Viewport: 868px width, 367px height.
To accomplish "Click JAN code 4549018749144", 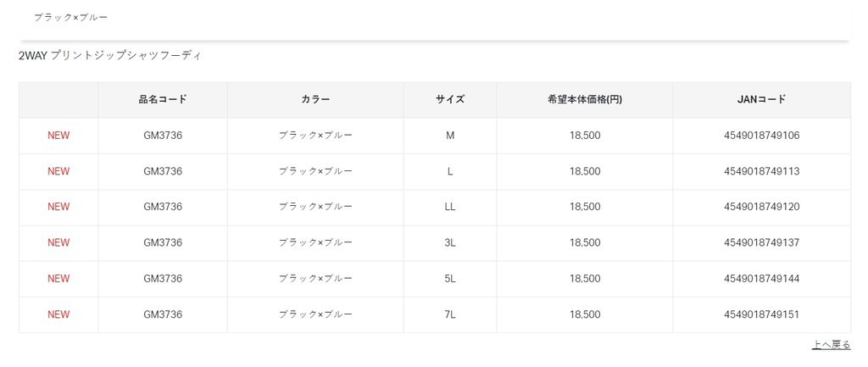I will tap(762, 278).
